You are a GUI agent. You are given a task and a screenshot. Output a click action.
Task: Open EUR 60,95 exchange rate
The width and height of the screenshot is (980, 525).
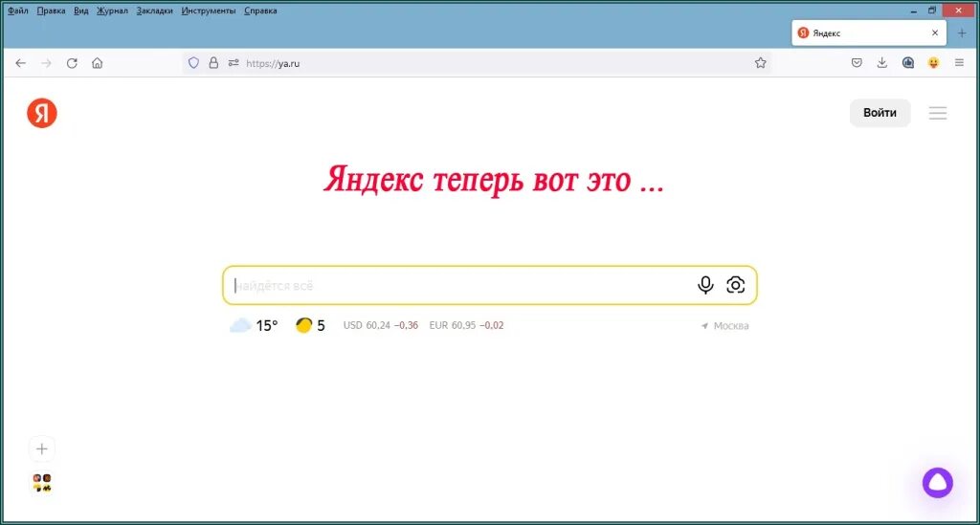466,325
